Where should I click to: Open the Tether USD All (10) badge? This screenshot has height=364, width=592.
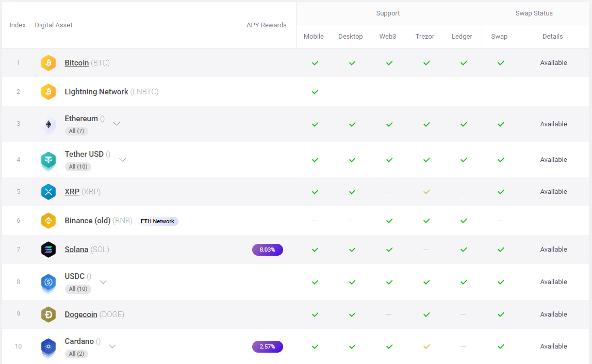[x=78, y=167]
